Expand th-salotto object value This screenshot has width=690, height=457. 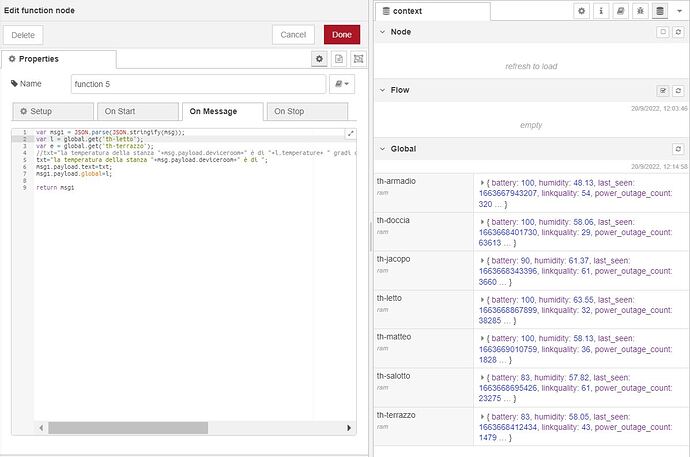(x=482, y=378)
